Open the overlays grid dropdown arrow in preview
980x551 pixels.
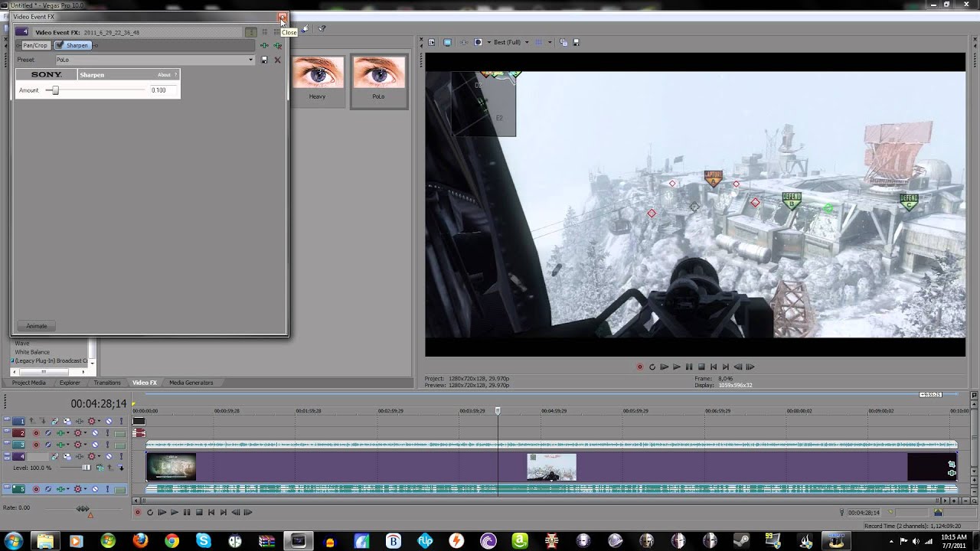pos(550,42)
